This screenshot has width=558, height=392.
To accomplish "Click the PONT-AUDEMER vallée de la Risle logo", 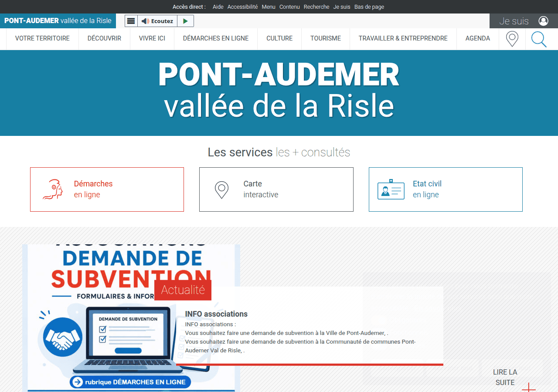I will pos(58,21).
